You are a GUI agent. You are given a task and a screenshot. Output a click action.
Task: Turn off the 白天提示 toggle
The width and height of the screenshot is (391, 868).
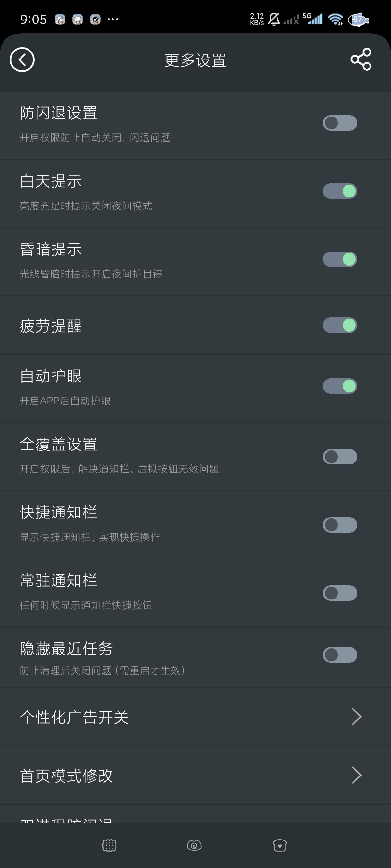coord(340,191)
